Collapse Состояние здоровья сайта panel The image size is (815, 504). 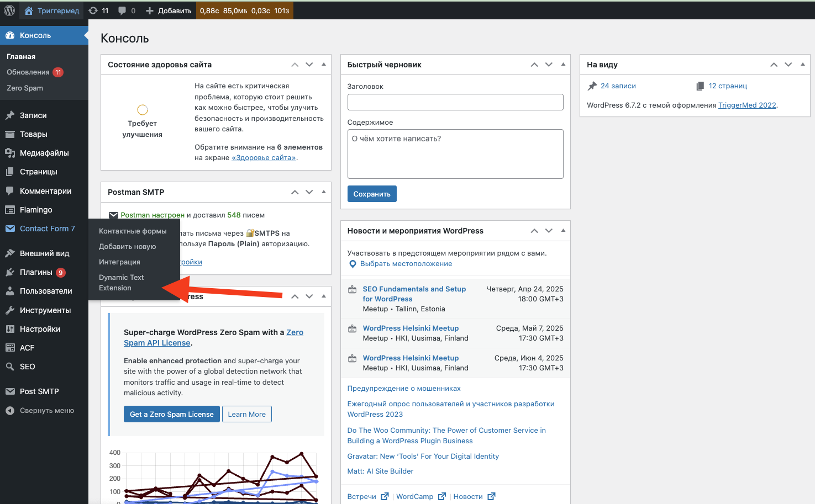(324, 65)
